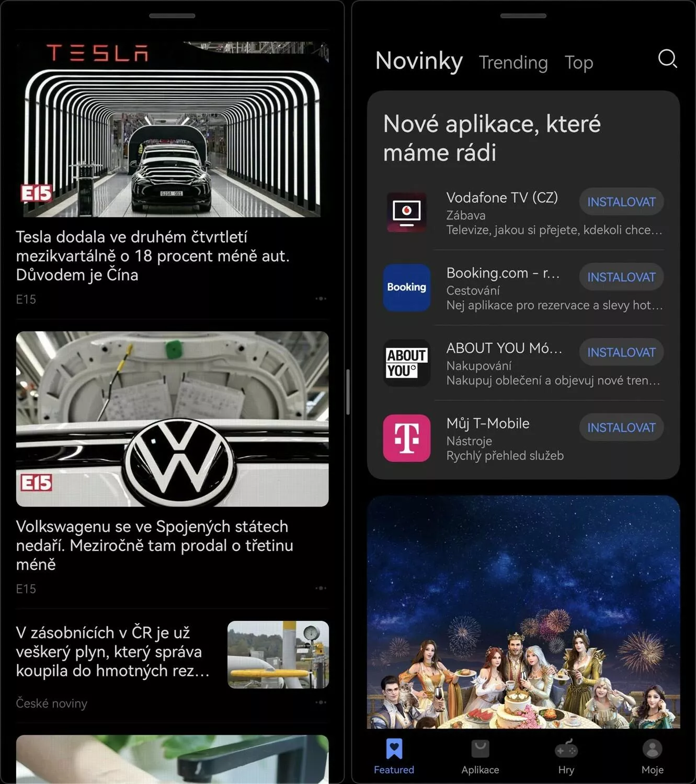Install the Můj T-Mobile app
The image size is (696, 784).
621,428
